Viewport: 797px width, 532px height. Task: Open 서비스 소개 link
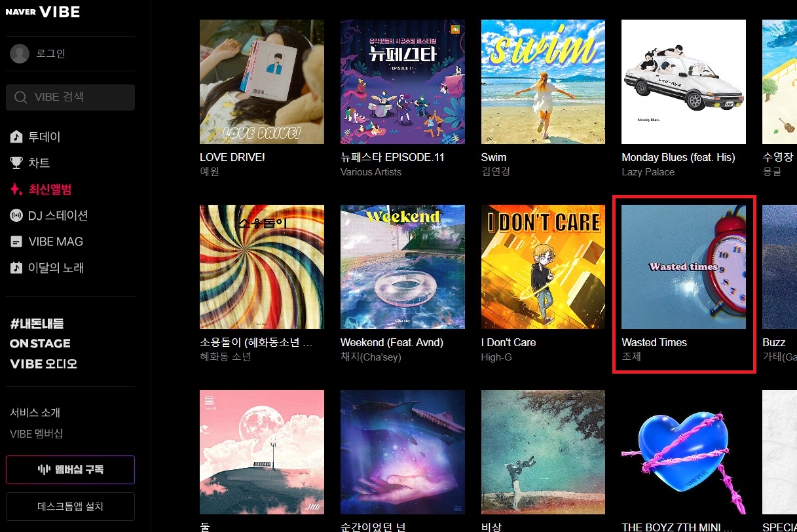(x=35, y=413)
